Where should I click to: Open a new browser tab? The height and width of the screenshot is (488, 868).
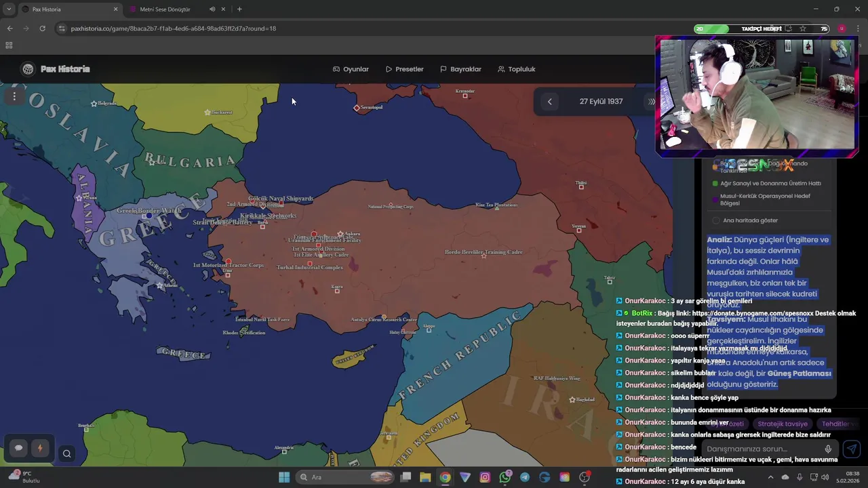coord(239,9)
